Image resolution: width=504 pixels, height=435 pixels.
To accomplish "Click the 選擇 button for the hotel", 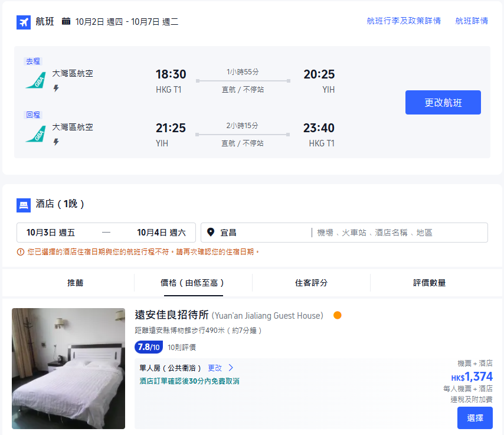I will 474,417.
